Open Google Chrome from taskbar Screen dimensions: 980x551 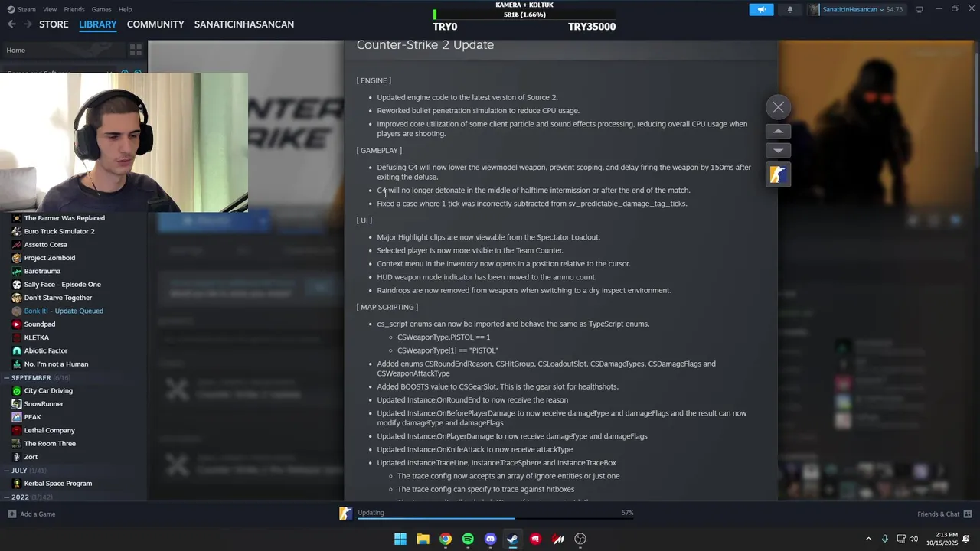446,539
